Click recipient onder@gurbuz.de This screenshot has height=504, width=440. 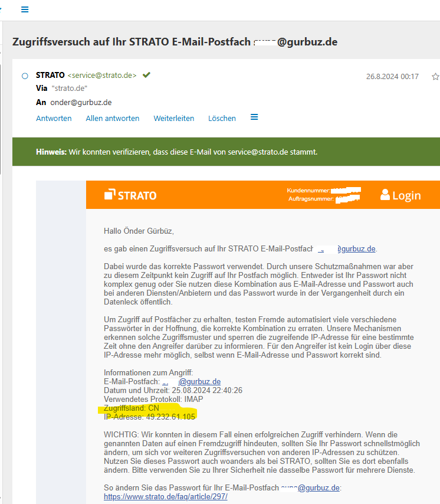tap(81, 103)
